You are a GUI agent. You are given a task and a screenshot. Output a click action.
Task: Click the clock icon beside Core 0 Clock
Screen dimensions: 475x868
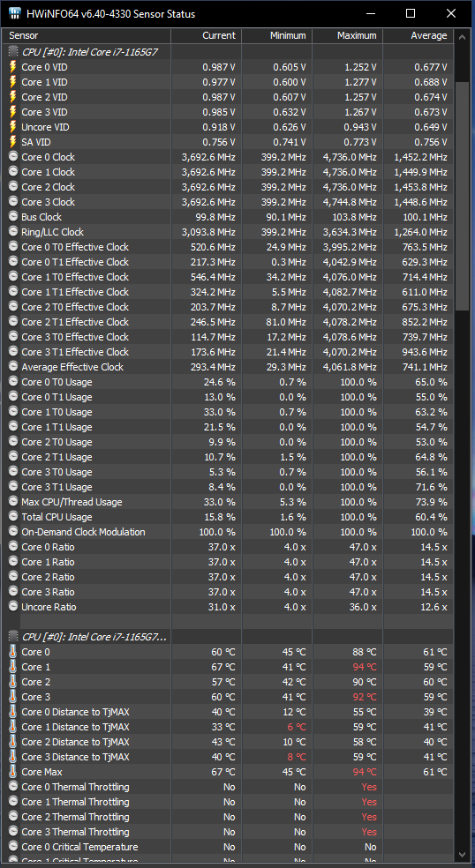[x=13, y=157]
